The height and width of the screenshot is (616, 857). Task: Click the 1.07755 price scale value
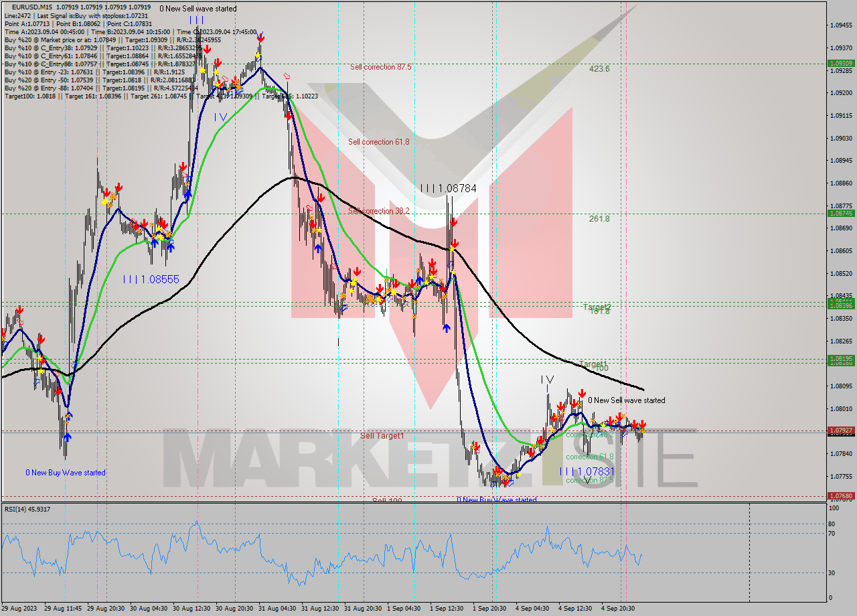pyautogui.click(x=841, y=477)
